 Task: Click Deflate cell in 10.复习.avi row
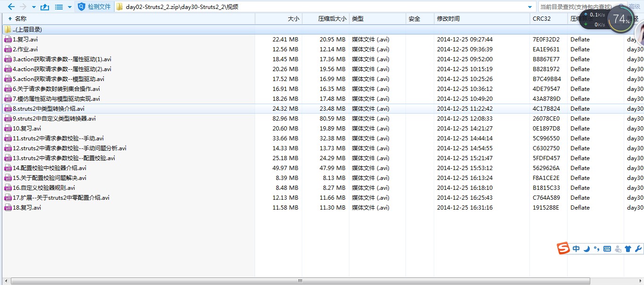coord(580,128)
